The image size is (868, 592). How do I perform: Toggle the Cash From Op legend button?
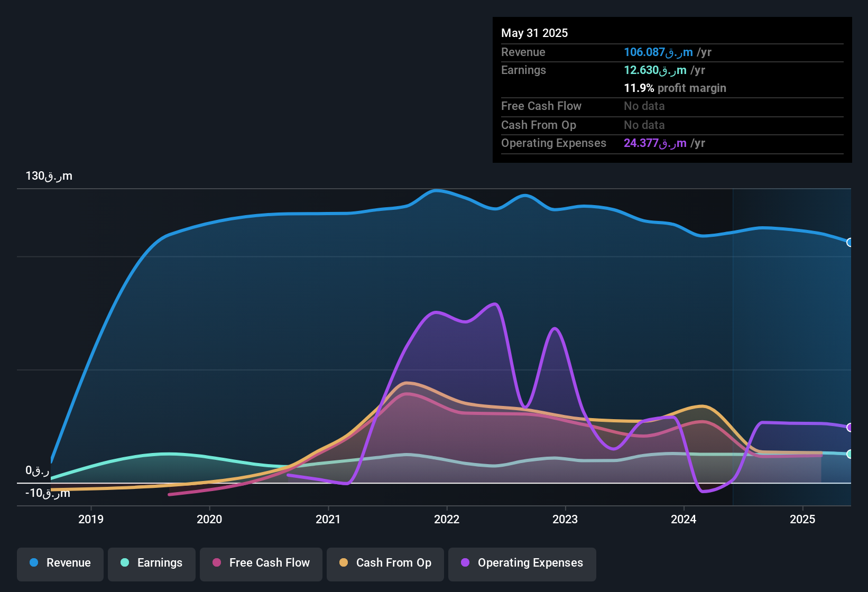pos(385,563)
